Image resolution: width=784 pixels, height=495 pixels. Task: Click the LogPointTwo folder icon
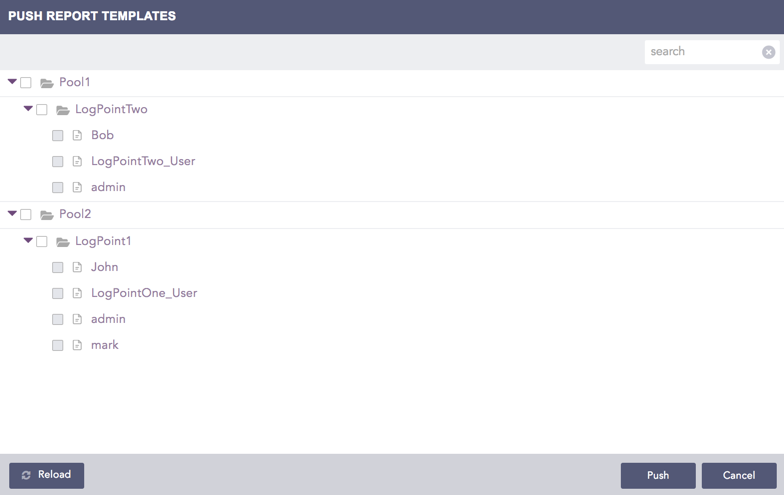pyautogui.click(x=63, y=110)
